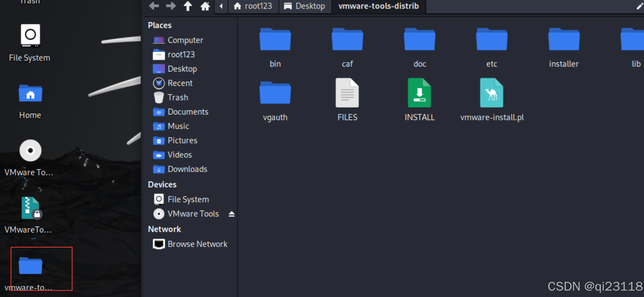Open Recent in Places sidebar
644x297 pixels.
coord(180,83)
